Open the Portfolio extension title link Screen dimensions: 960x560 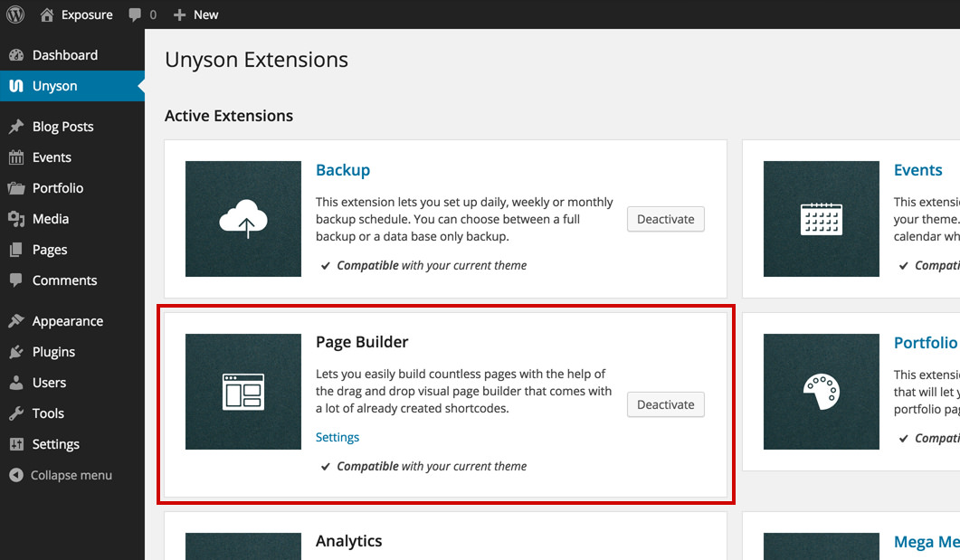(x=926, y=343)
